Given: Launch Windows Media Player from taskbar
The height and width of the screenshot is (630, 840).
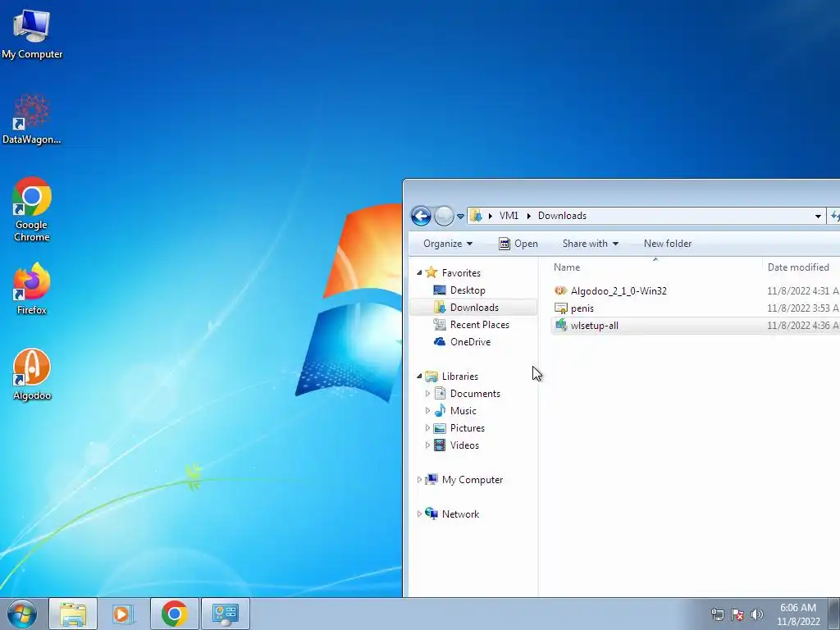Looking at the screenshot, I should coord(123,614).
